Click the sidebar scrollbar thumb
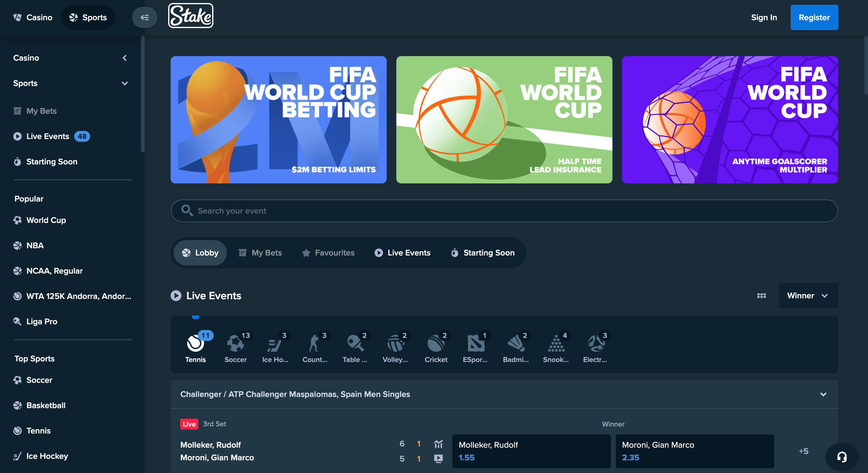868x473 pixels. click(x=143, y=94)
